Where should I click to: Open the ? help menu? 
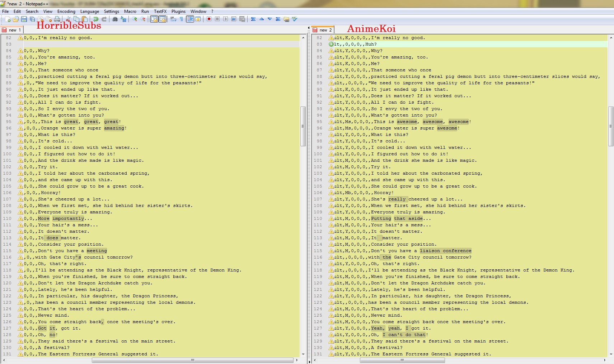coord(212,11)
